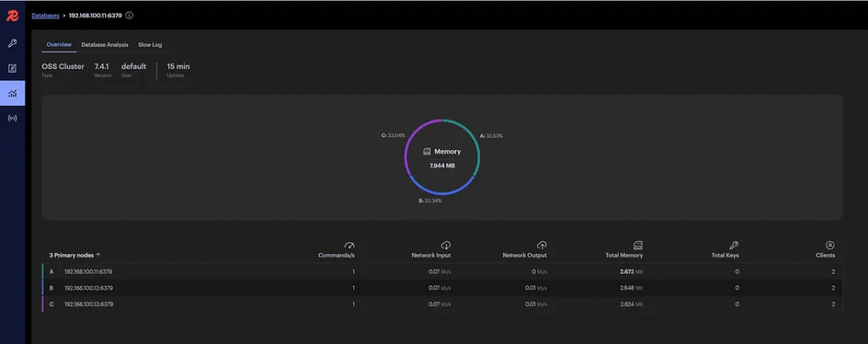Open the Workbench editor icon in sidebar
The height and width of the screenshot is (344, 868).
[12, 68]
